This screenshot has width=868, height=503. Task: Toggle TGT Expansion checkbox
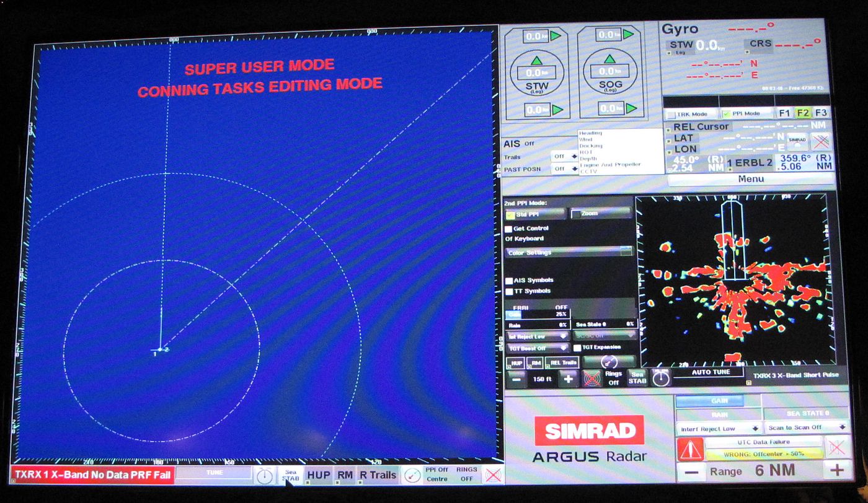point(577,348)
